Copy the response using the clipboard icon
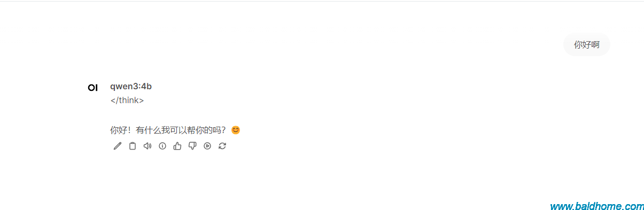The height and width of the screenshot is (210, 644). (x=133, y=146)
